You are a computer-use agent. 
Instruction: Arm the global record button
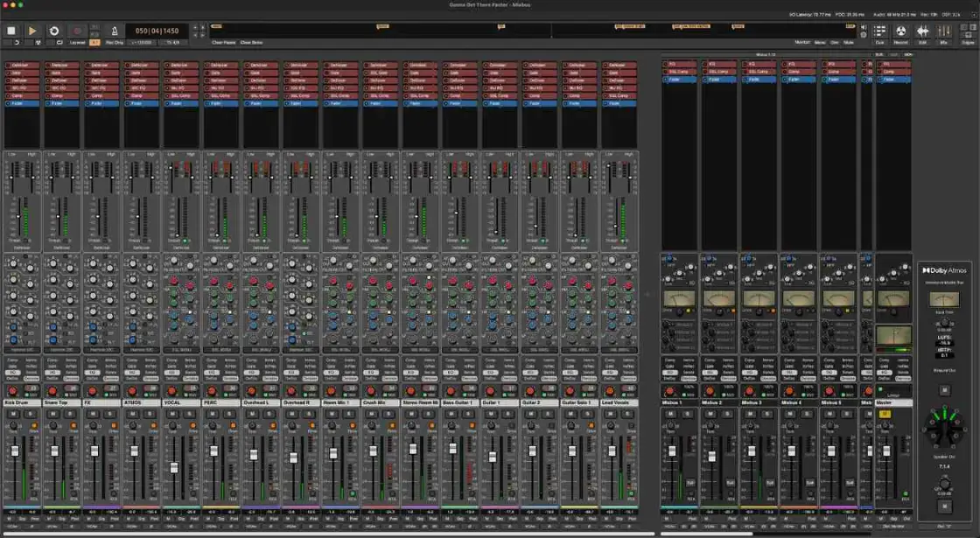77,31
